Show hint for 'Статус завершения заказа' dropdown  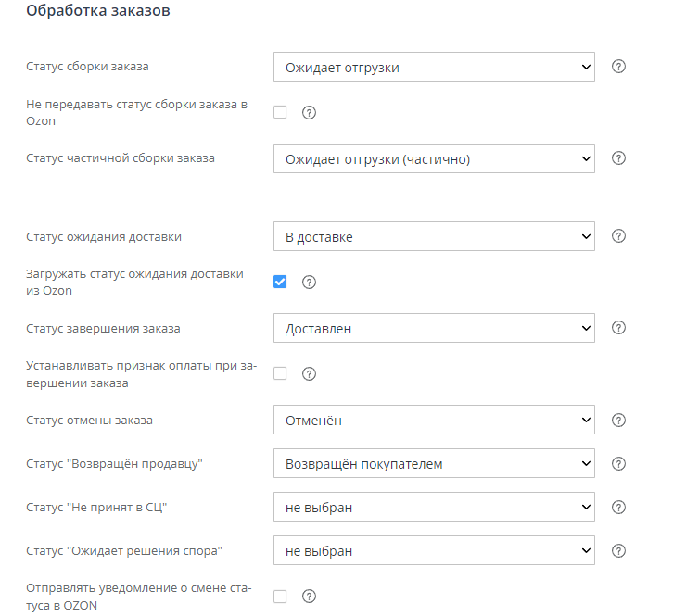[620, 328]
